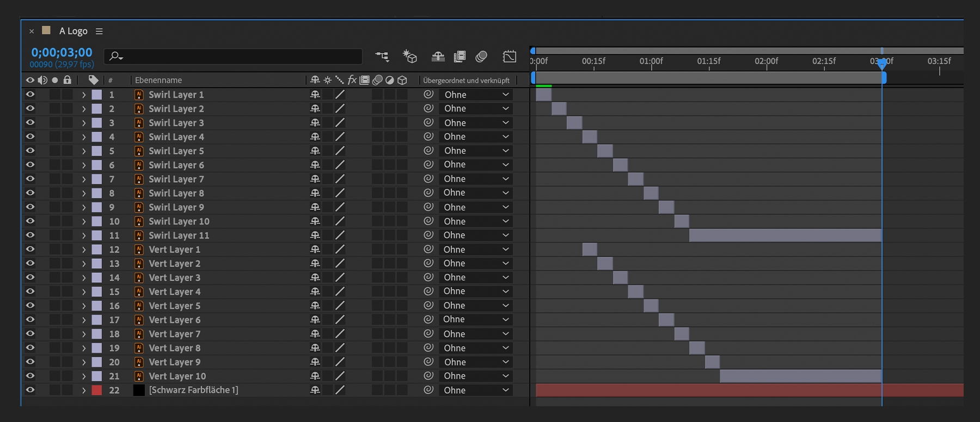Click the layer search input field
Viewport: 980px width, 422px height.
pos(233,56)
